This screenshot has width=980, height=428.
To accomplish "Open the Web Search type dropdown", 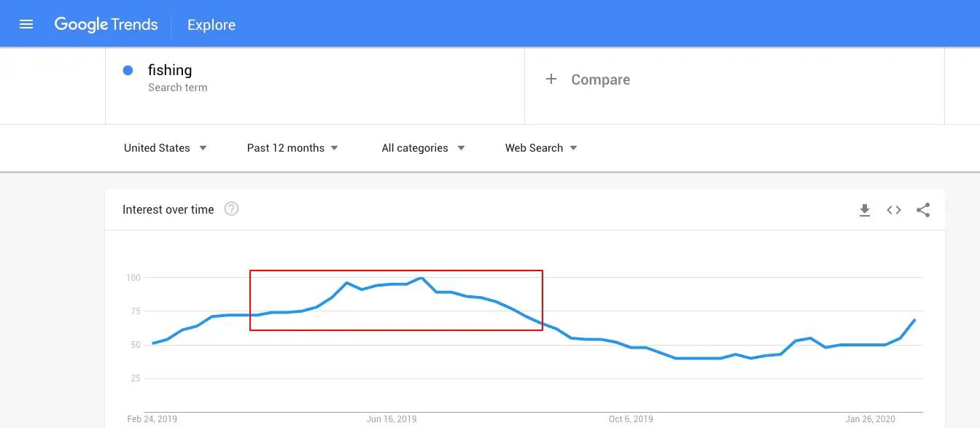I will pyautogui.click(x=541, y=148).
